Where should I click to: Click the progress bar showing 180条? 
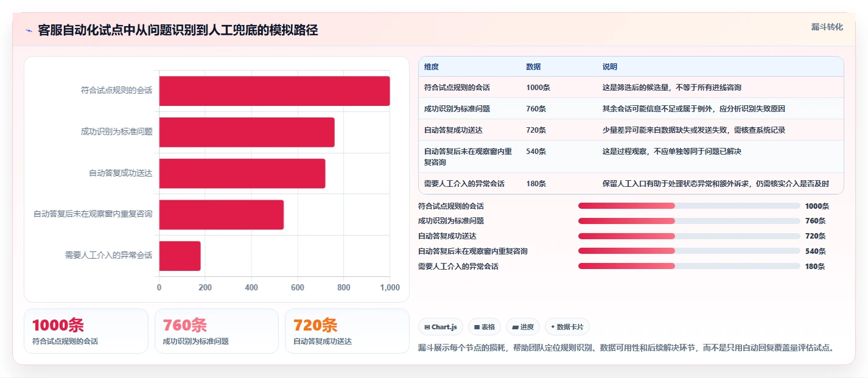click(x=689, y=266)
